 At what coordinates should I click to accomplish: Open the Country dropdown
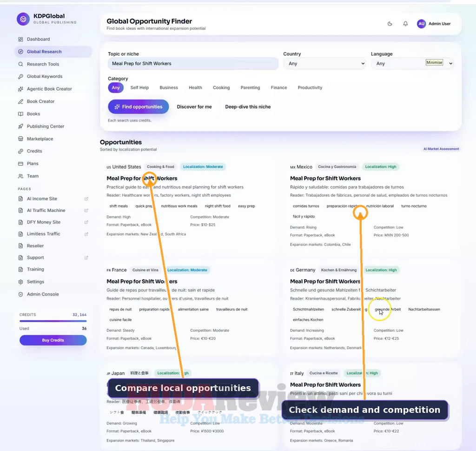tap(324, 64)
